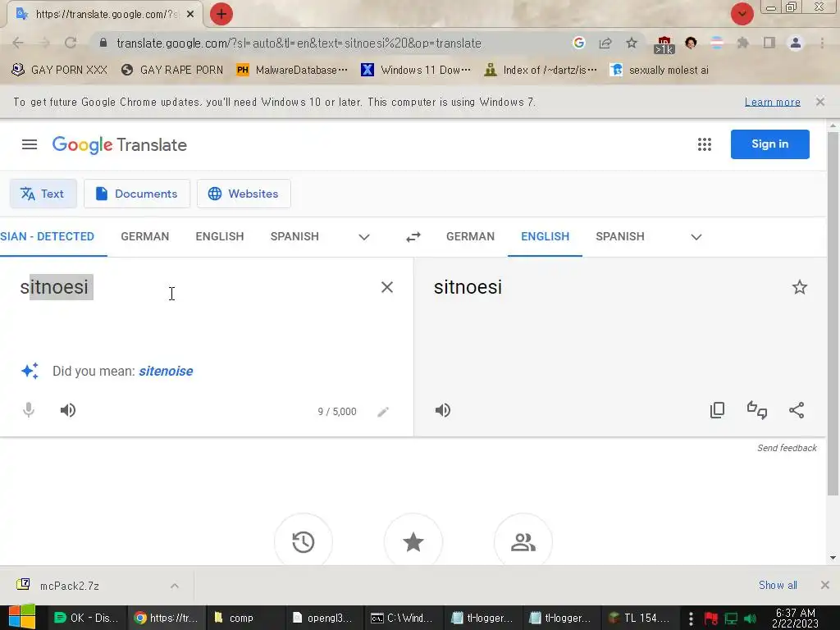Select the Text translation mode
This screenshot has width=840, height=630.
tap(43, 194)
